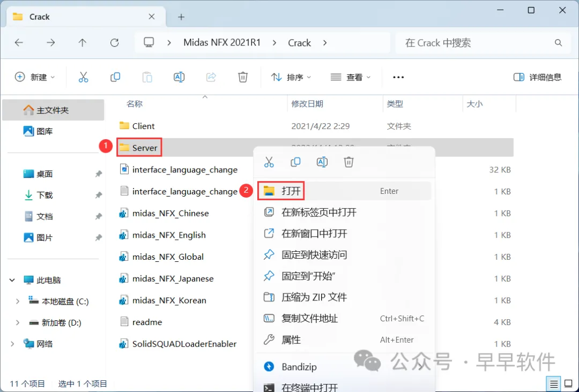
Task: Choose 压缩为 ZIP 文件 from context menu
Action: click(x=344, y=297)
